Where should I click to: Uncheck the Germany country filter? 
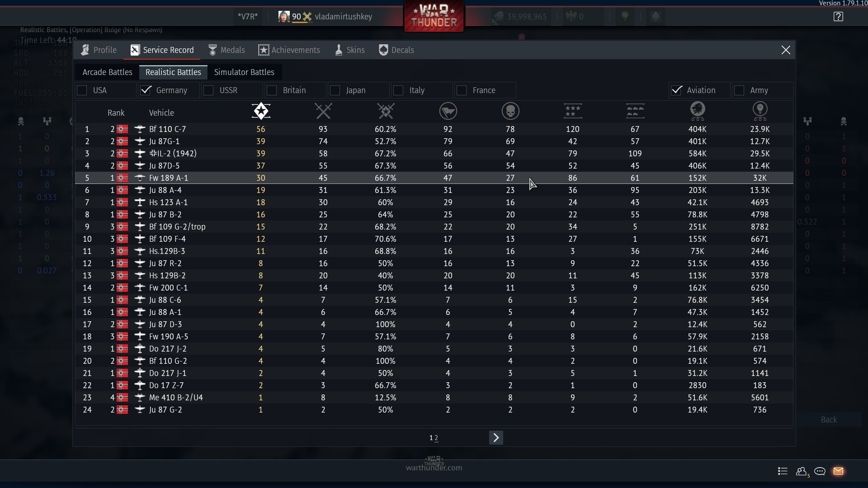coord(145,90)
